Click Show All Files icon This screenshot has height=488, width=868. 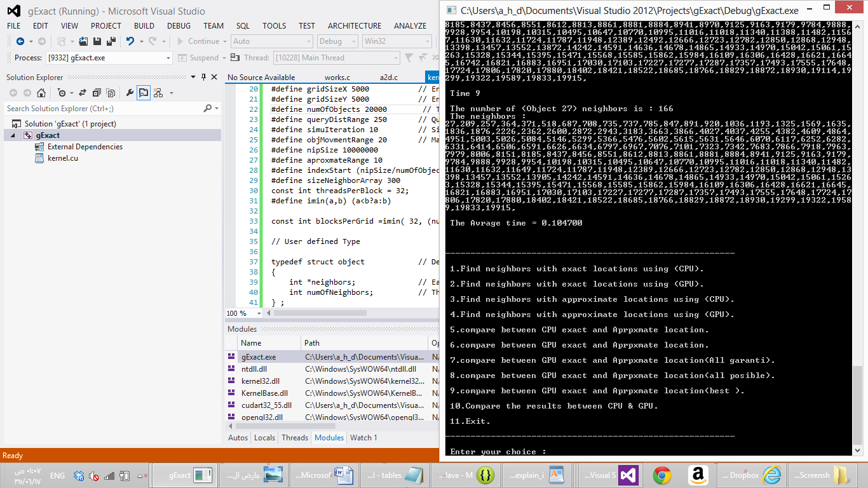pyautogui.click(x=109, y=93)
